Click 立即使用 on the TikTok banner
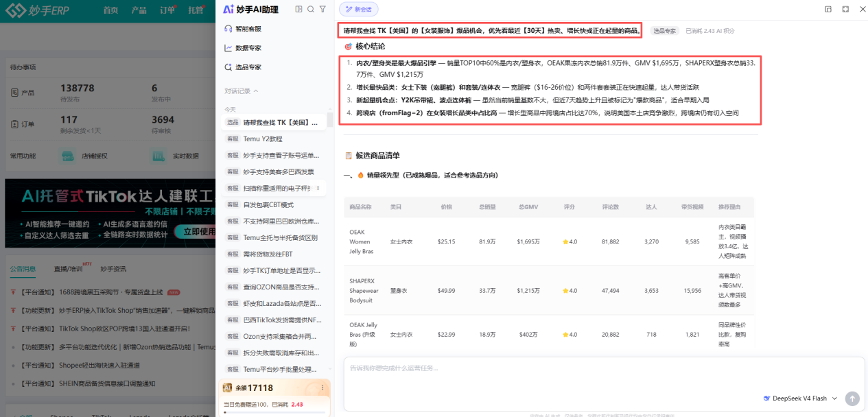This screenshot has width=868, height=417. point(196,232)
